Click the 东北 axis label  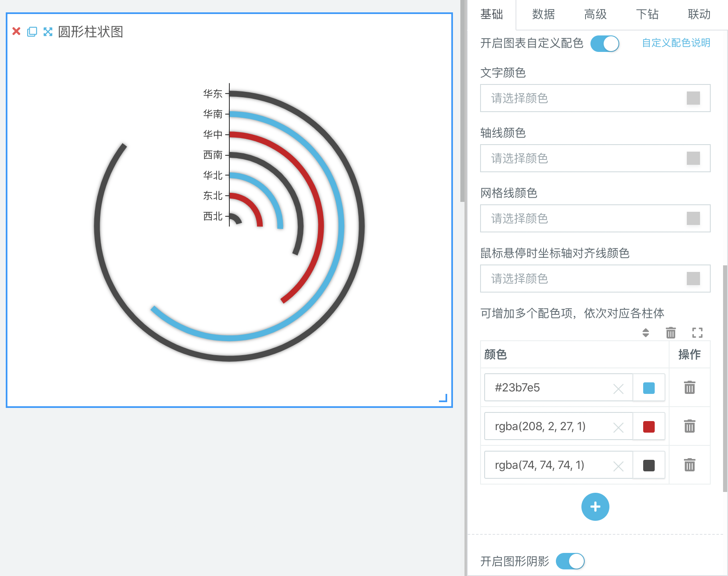(212, 196)
